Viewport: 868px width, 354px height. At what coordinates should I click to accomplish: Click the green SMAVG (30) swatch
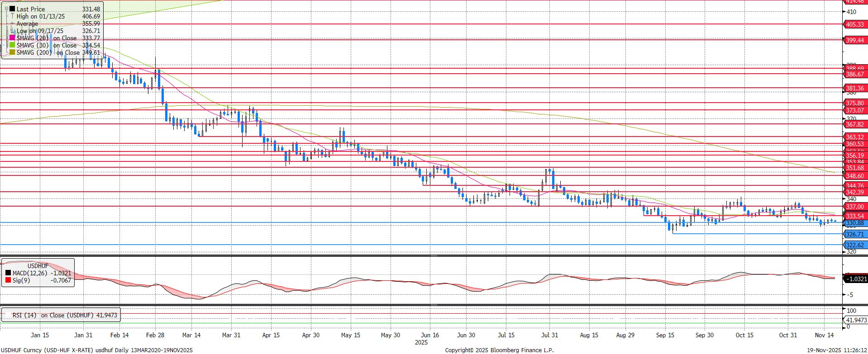[x=12, y=45]
